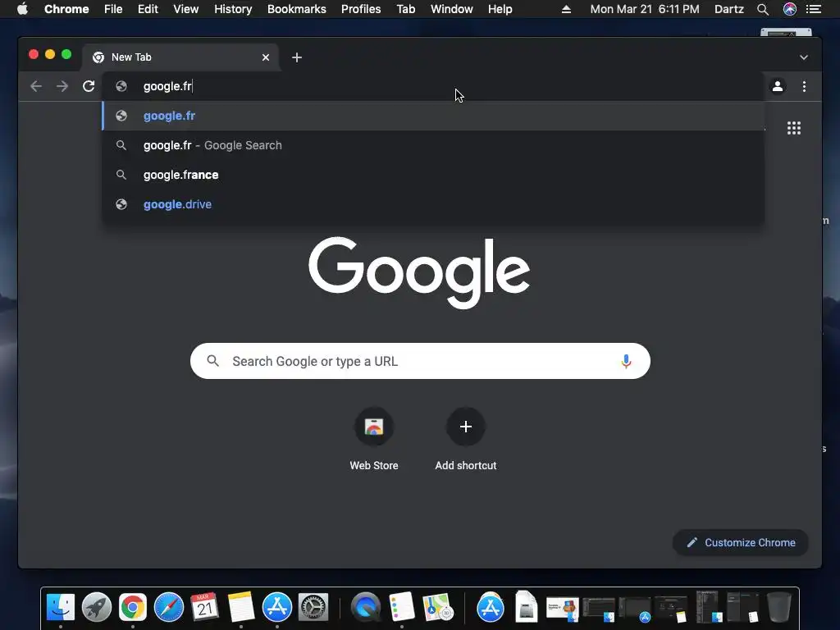Open the Web Store shortcut icon
Viewport: 840px width, 630px height.
[x=374, y=427]
